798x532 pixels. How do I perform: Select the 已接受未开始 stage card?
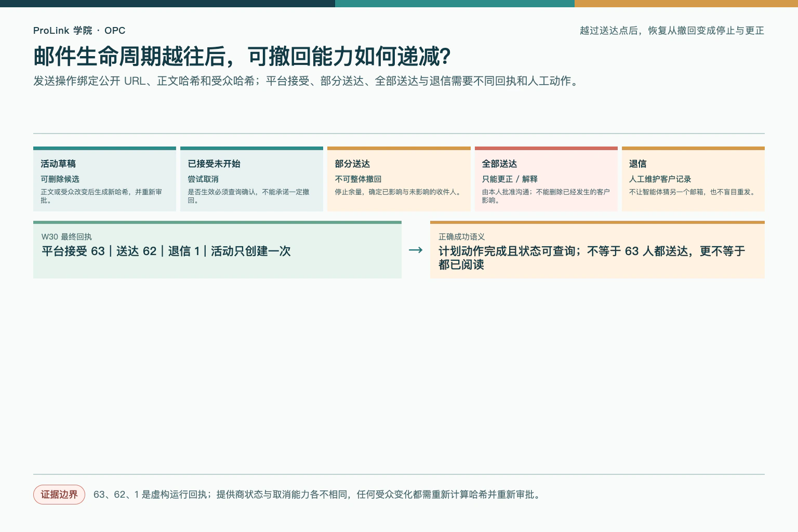pos(251,179)
